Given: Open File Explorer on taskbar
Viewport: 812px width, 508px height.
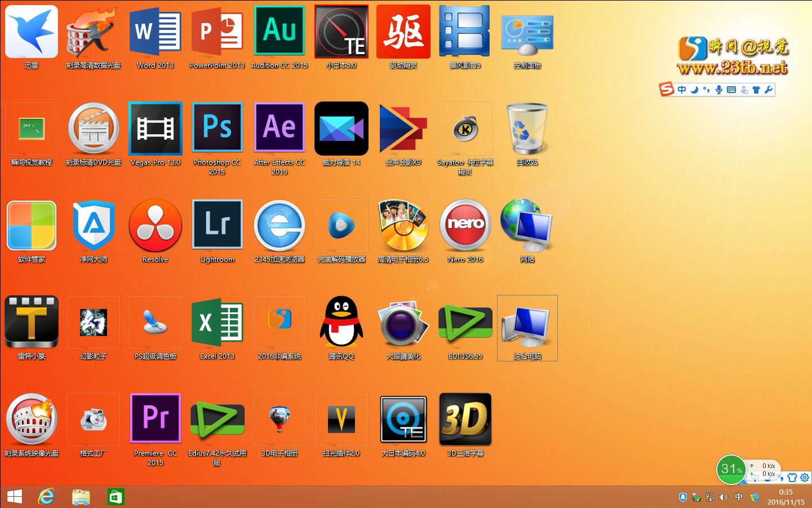Looking at the screenshot, I should tap(81, 497).
